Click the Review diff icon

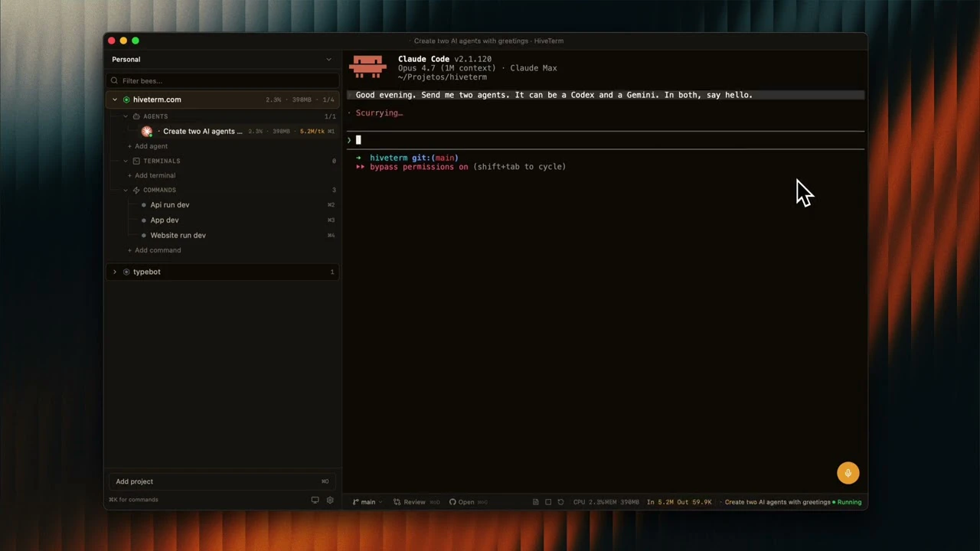click(x=397, y=502)
